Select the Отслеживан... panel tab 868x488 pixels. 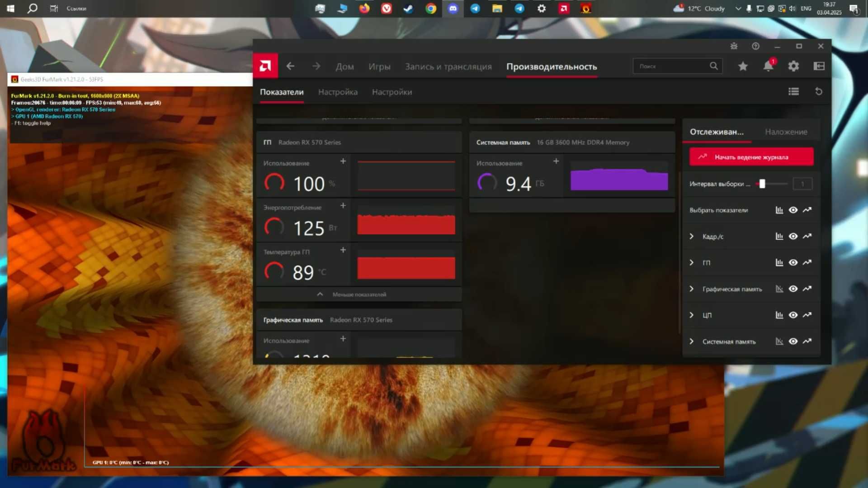(717, 132)
